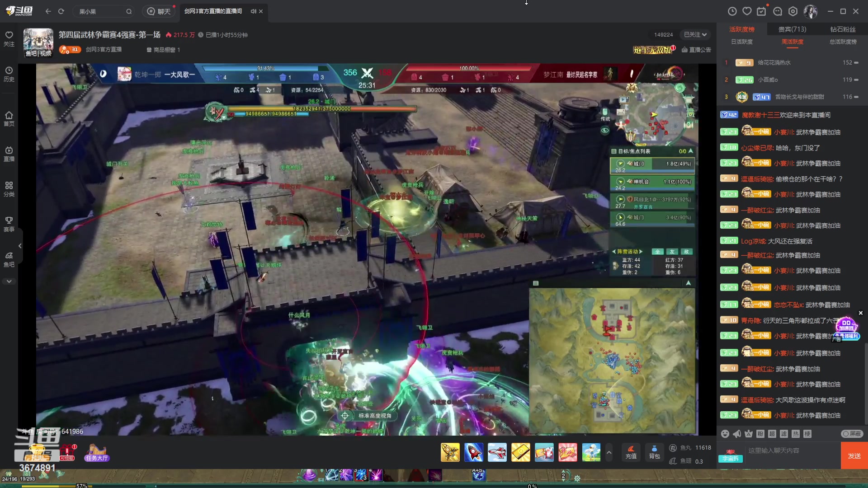868x488 pixels.
Task: Select 总活跃度榜 sub-tab
Action: tap(843, 42)
